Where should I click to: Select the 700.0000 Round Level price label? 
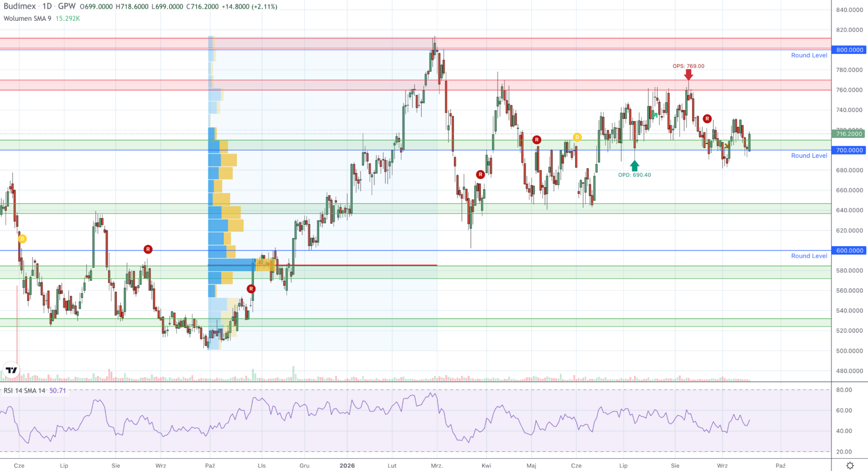click(x=849, y=150)
